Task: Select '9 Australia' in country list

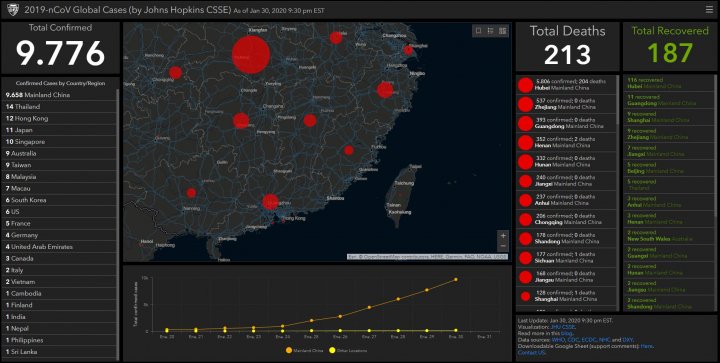Action: coord(59,153)
